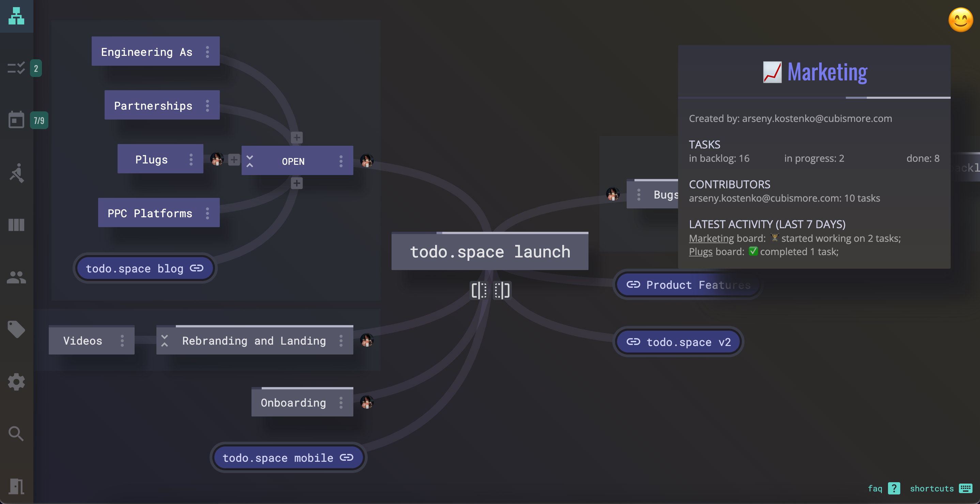Open OPEN node three-dot menu

(341, 161)
